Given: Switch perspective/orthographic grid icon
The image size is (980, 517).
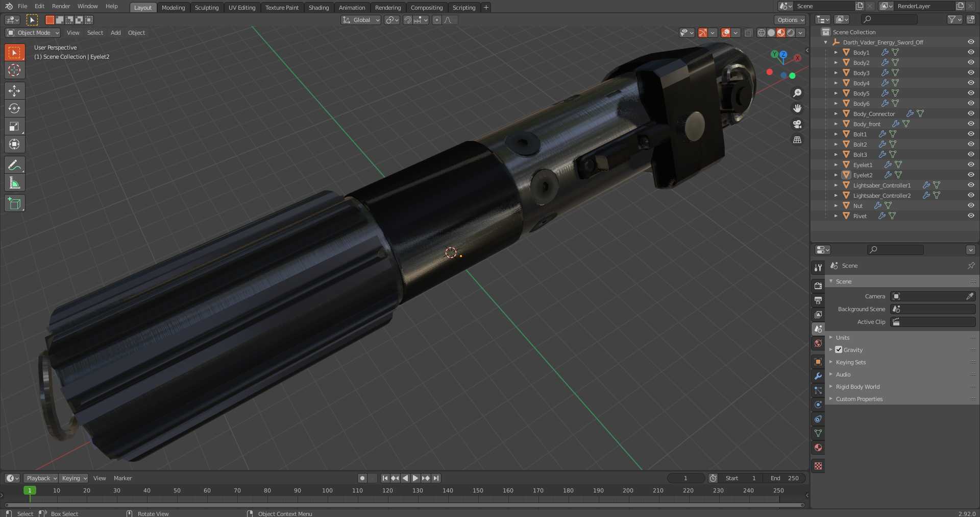Looking at the screenshot, I should point(797,139).
